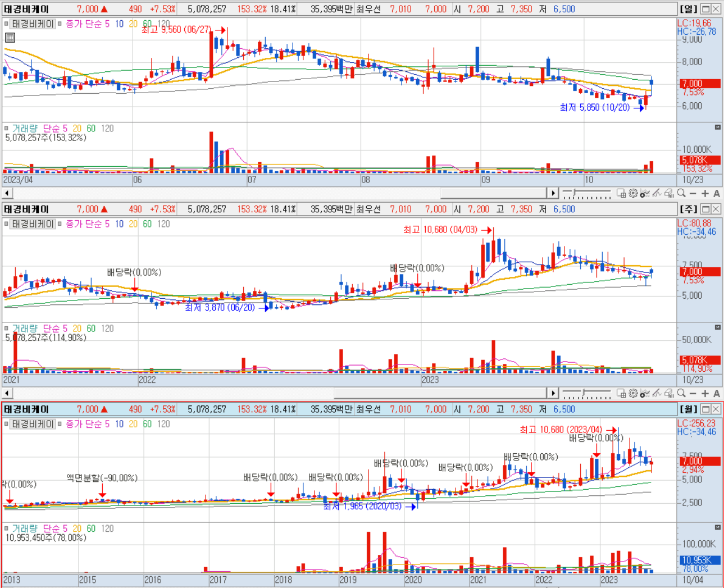Click LC:256,23 value in monthly chart
This screenshot has height=588, width=724.
(696, 423)
